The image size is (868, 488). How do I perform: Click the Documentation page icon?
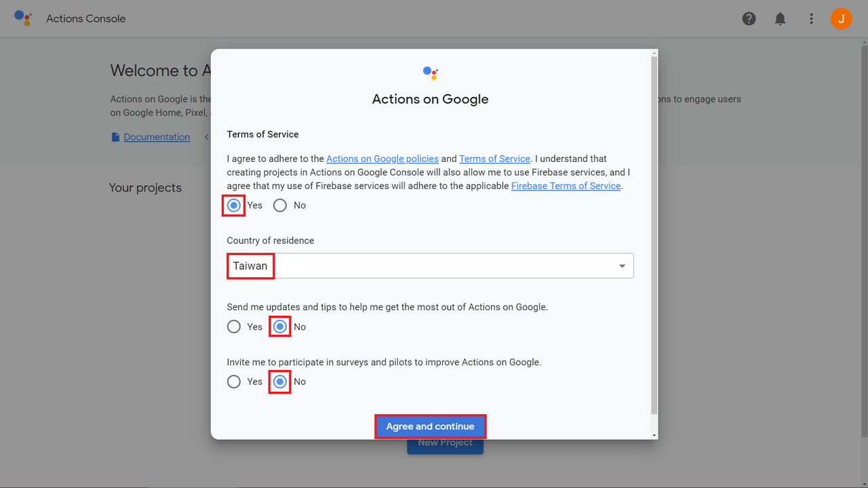115,137
